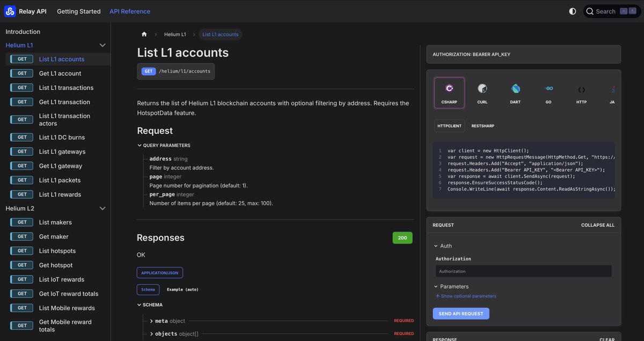Select the Schema response tab
This screenshot has height=341, width=644.
[x=148, y=289]
